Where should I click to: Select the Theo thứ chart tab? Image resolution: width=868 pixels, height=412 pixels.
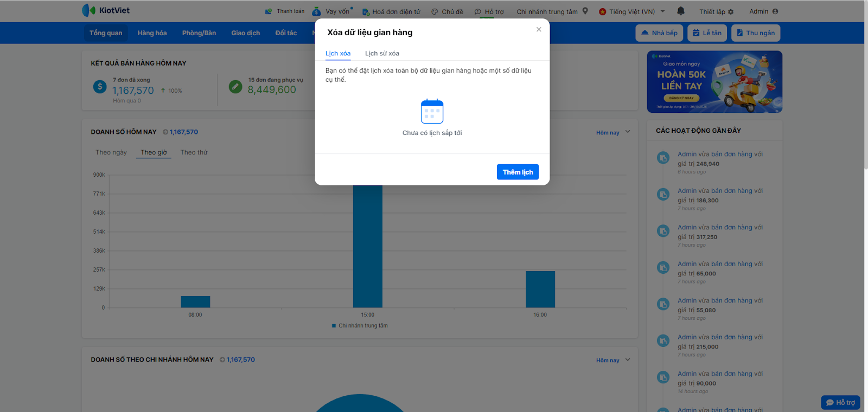point(194,152)
